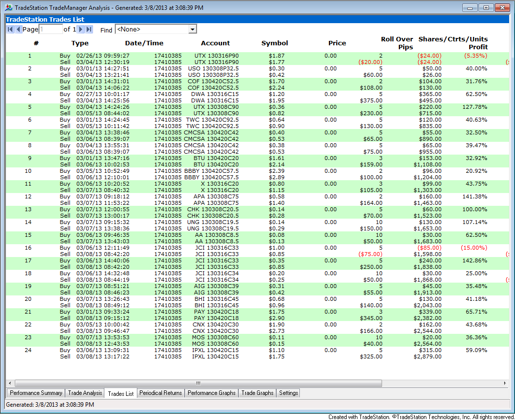The width and height of the screenshot is (515, 420).
Task: Click the page number input field
Action: tap(51, 29)
